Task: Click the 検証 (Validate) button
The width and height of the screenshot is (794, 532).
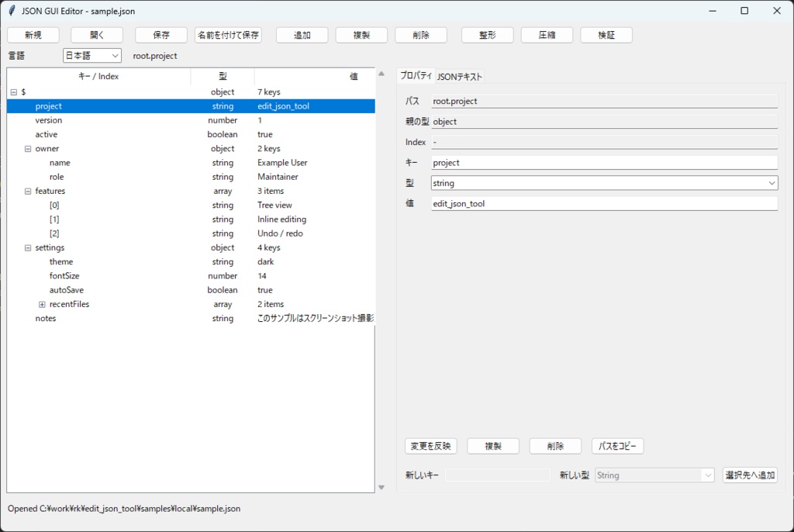Action: tap(606, 35)
